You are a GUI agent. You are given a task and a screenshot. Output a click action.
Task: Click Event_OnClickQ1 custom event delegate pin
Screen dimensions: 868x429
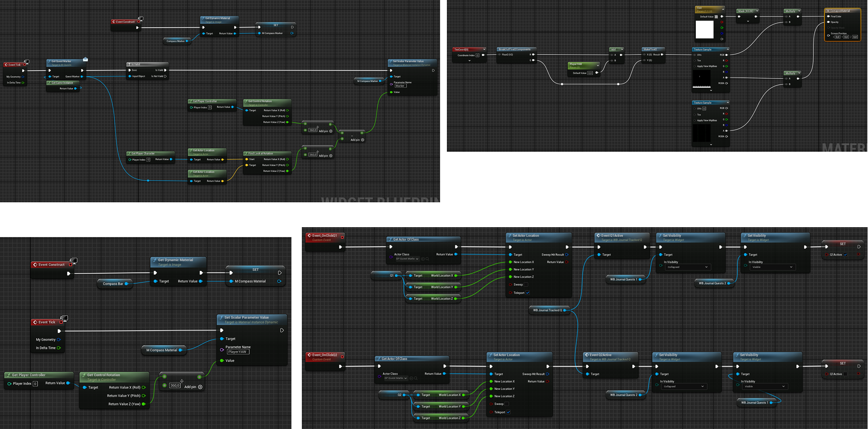pos(342,237)
